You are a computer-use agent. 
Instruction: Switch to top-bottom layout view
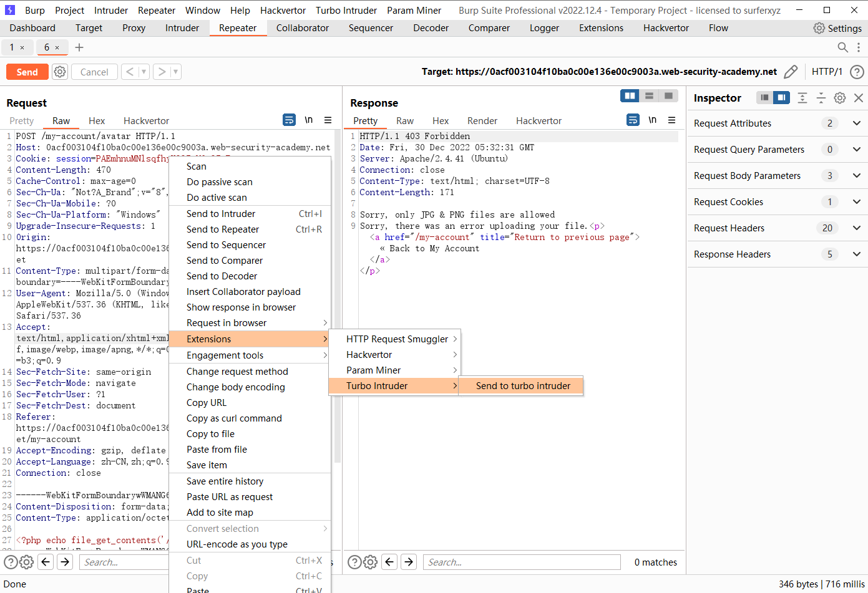649,95
